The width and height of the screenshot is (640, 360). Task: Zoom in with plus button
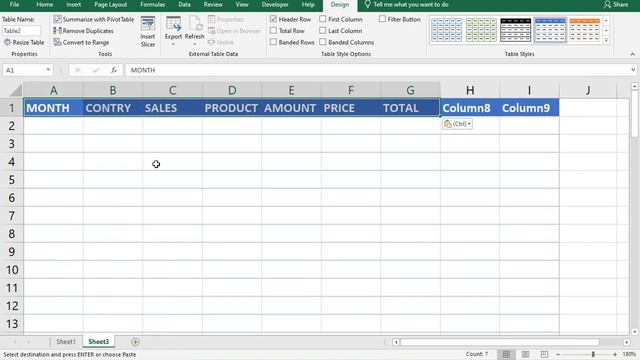(615, 354)
